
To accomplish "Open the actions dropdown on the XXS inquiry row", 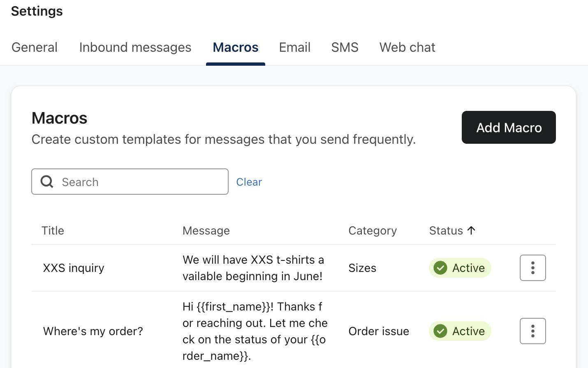I will [x=532, y=268].
